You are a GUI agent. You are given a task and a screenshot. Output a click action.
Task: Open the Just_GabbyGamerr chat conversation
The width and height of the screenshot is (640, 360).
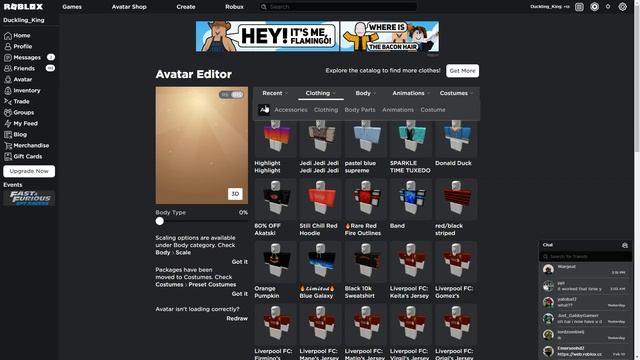click(585, 318)
